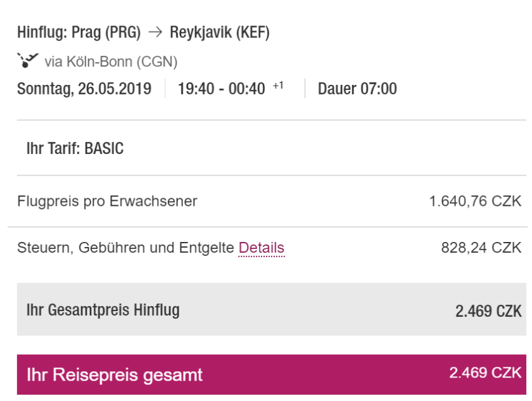The height and width of the screenshot is (401, 532).
Task: Click the stopover plane icon beside Köln-Bonn
Action: [27, 61]
